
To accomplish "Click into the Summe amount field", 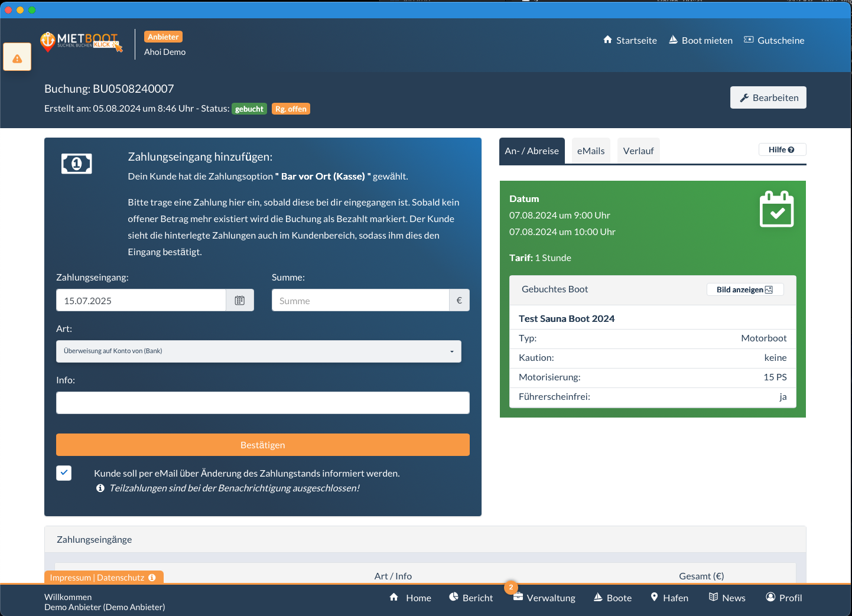I will click(x=360, y=301).
